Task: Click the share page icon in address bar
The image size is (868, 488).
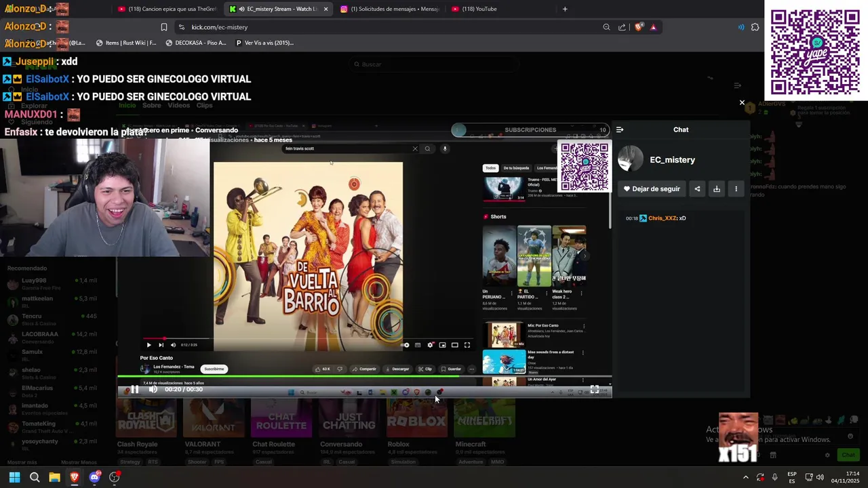Action: pyautogui.click(x=622, y=27)
